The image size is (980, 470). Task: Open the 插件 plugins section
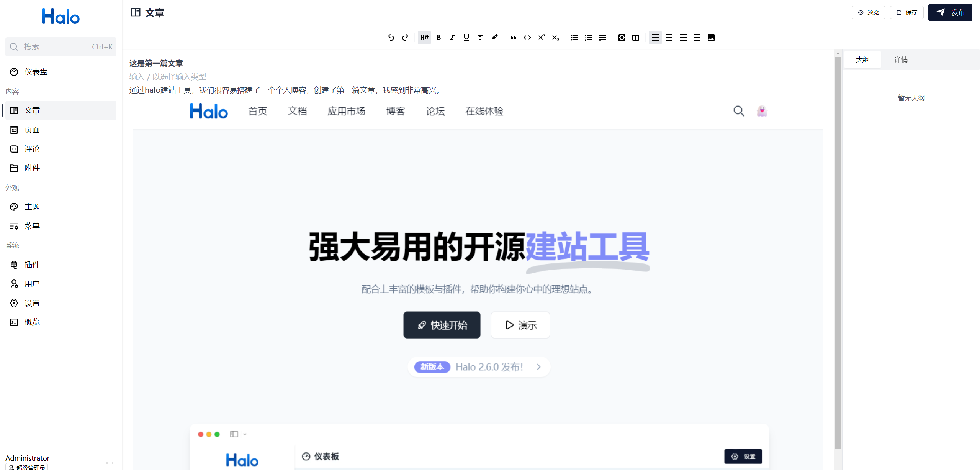[x=61, y=265]
